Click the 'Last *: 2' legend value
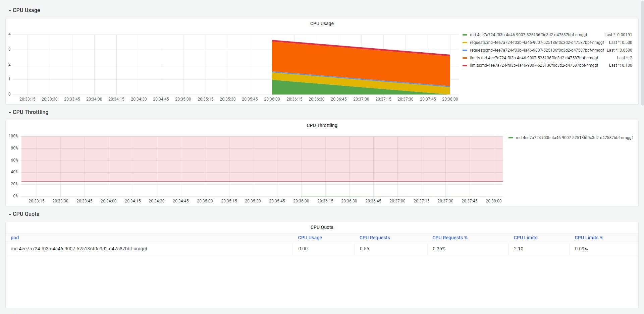644x314 pixels. coord(625,58)
